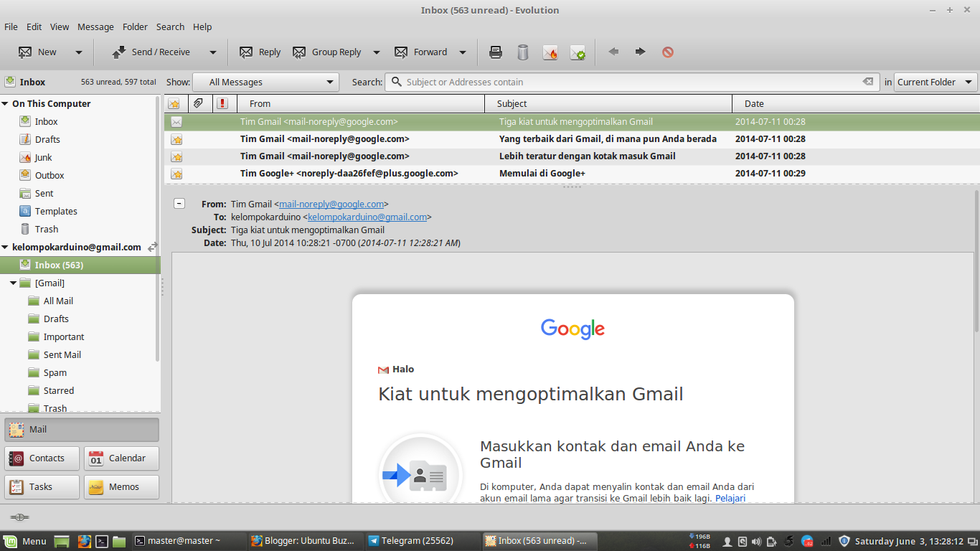Image resolution: width=980 pixels, height=551 pixels.
Task: Switch to the Memos view
Action: point(121,487)
